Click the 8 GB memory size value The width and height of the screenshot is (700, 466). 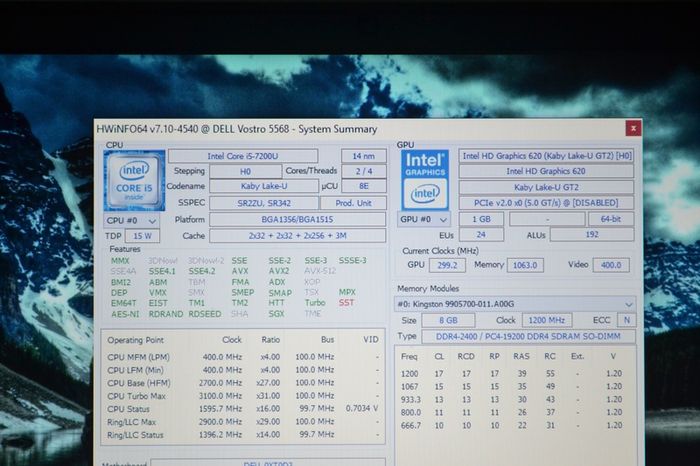tap(448, 320)
